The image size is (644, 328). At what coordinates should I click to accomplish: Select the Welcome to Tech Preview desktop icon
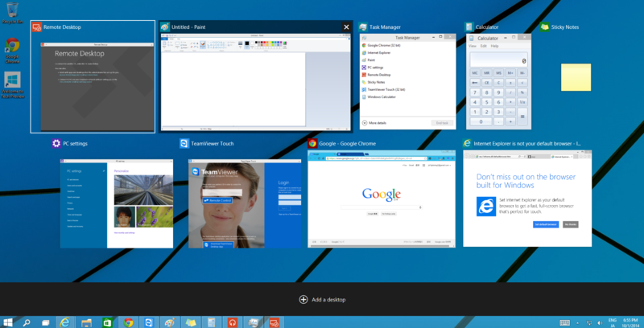(12, 85)
